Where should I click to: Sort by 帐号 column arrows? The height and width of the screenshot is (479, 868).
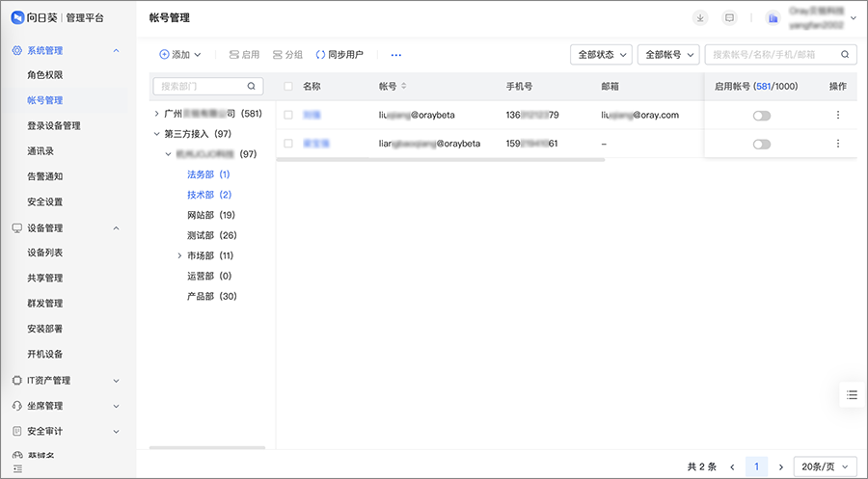pyautogui.click(x=403, y=86)
